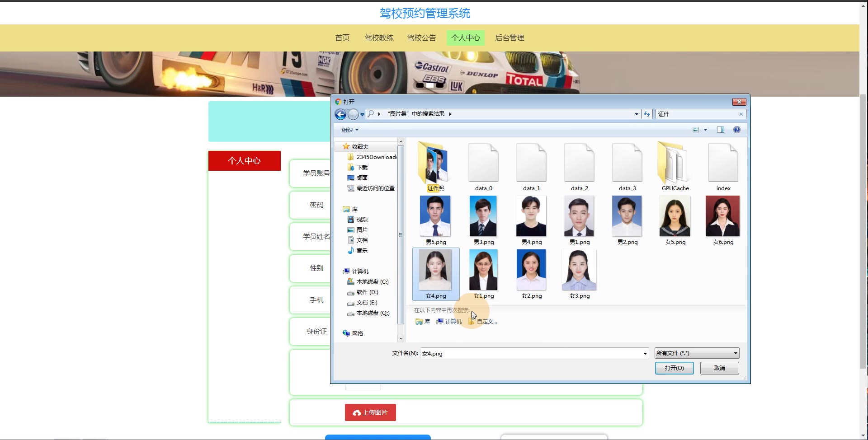Viewport: 868px width, 440px height.
Task: Open the 驾校教练 navigation tab
Action: click(x=379, y=38)
